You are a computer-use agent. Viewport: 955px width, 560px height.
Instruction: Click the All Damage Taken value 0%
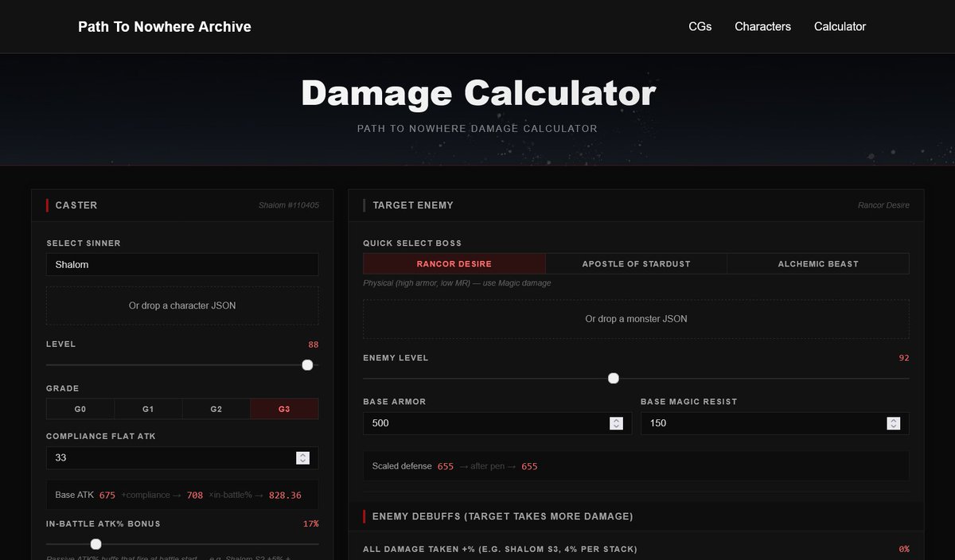pos(904,549)
